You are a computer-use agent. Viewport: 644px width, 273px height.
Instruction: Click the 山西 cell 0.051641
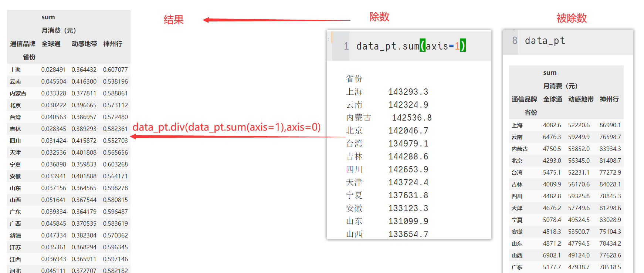54,200
